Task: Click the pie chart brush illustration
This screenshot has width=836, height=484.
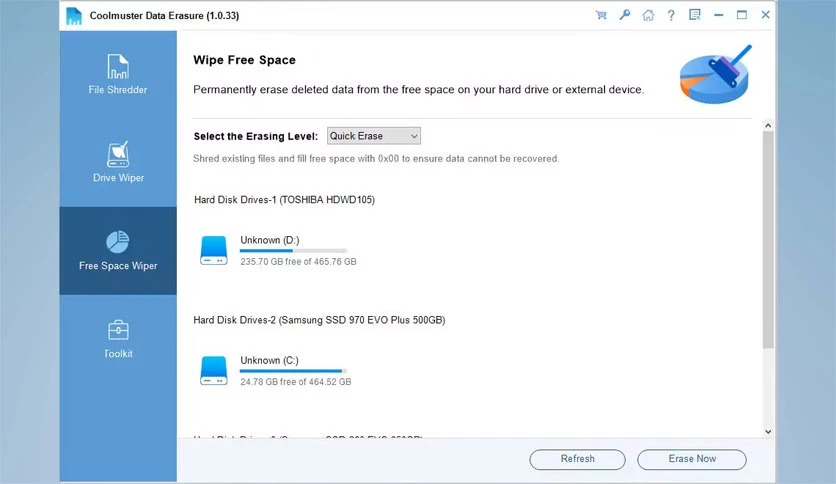Action: tap(715, 75)
